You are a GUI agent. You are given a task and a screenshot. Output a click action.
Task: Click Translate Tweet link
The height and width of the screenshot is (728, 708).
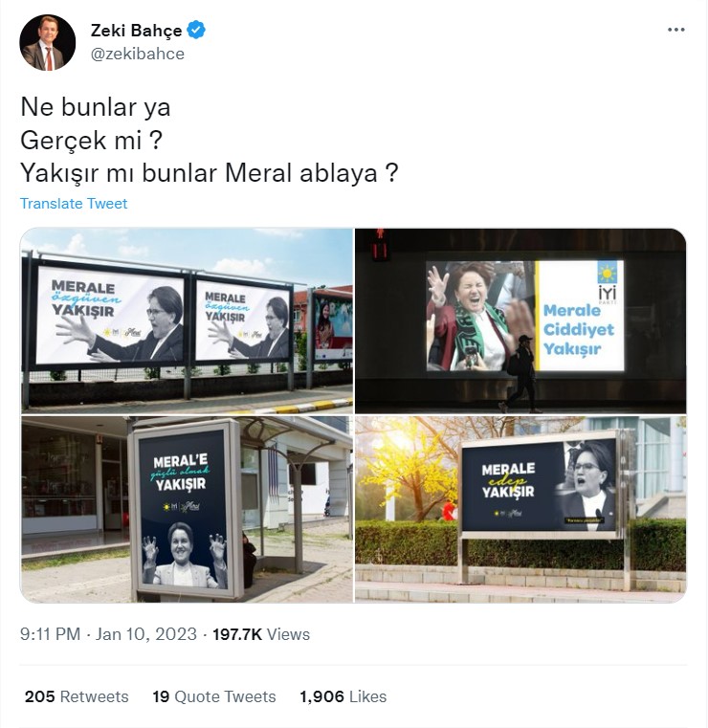(x=74, y=204)
